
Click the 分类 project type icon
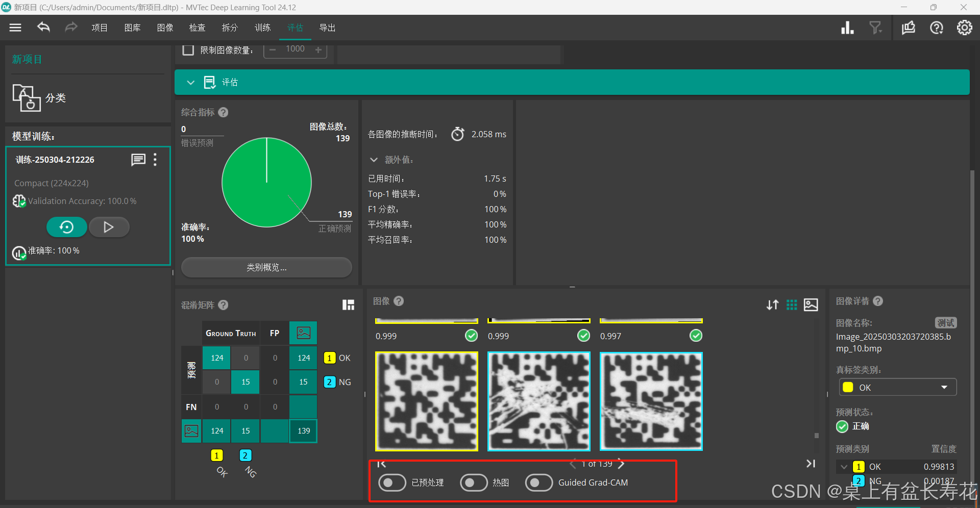(x=27, y=98)
